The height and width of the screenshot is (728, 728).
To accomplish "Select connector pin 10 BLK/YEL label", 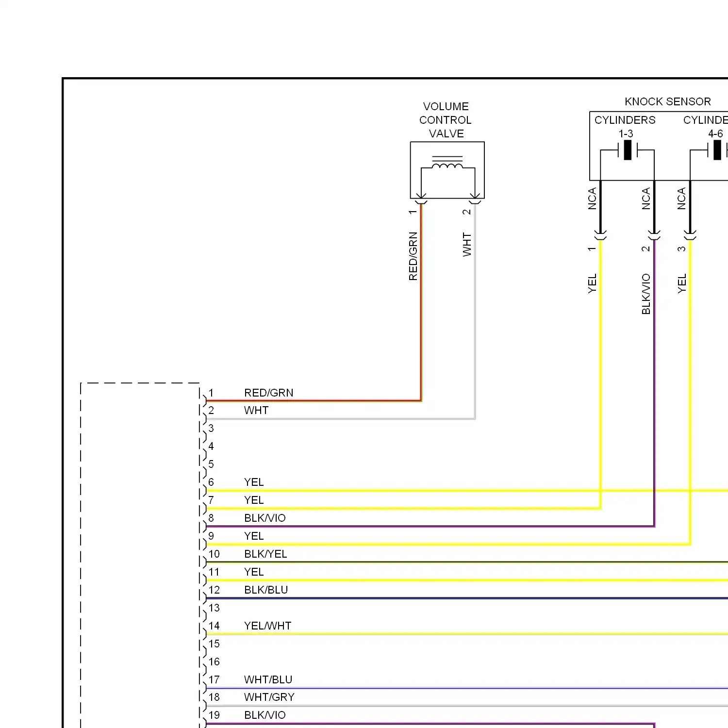I will (265, 554).
